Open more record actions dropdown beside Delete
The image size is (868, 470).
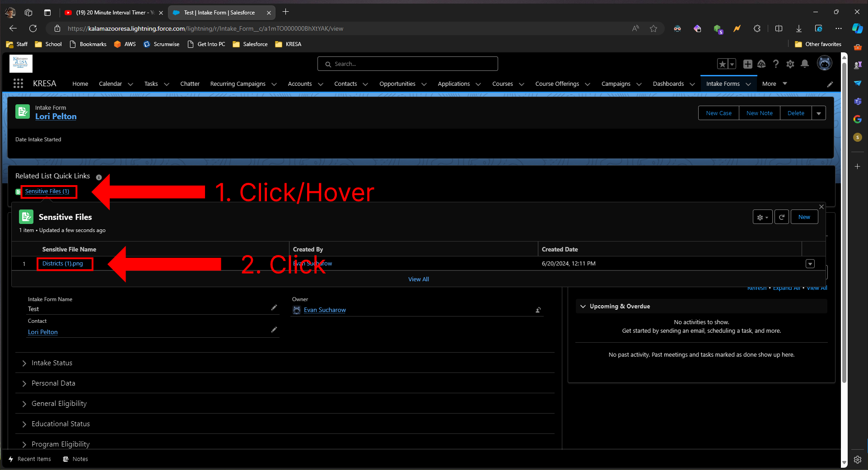(819, 113)
